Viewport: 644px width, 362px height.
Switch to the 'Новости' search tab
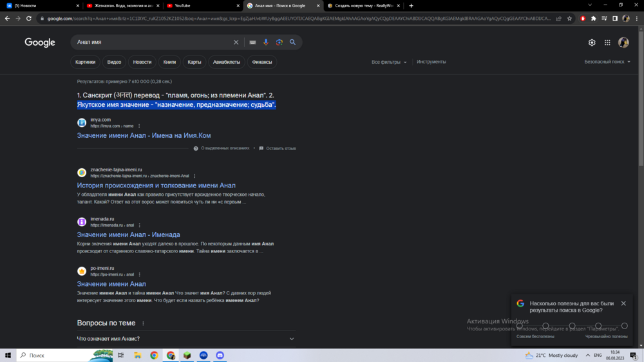coord(142,62)
